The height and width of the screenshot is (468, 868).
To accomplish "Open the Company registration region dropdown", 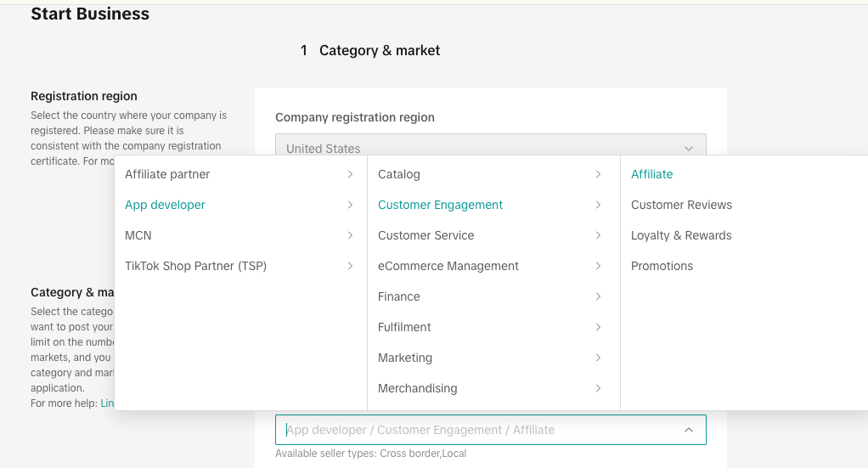I will (x=490, y=147).
